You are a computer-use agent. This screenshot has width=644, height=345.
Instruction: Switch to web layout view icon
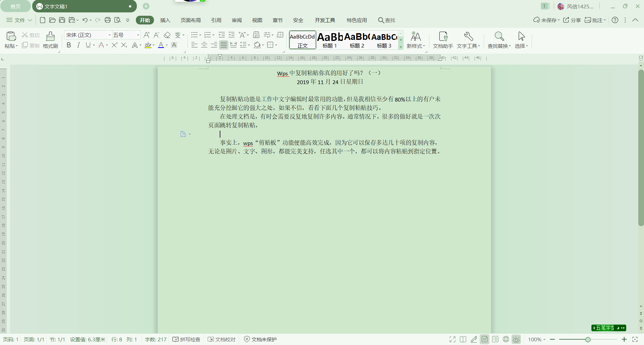click(506, 339)
